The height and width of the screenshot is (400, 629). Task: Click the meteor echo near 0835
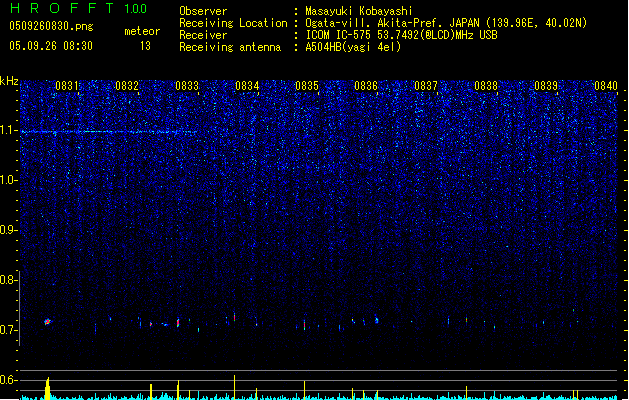304,325
